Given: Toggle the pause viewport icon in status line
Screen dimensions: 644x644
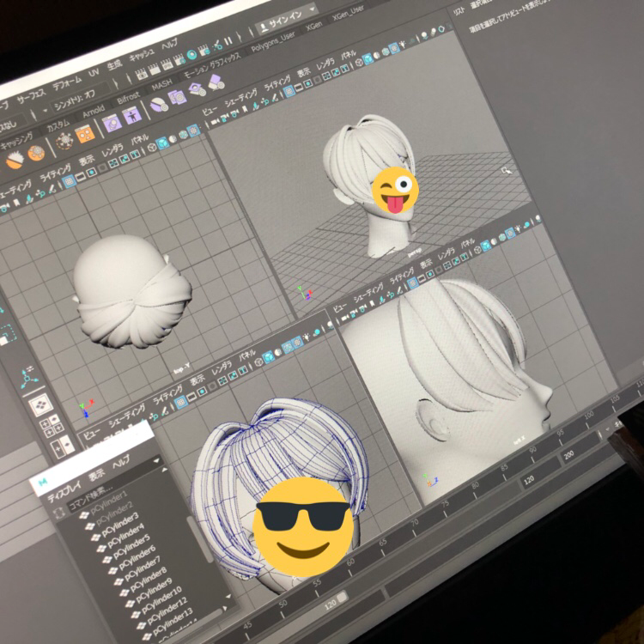Looking at the screenshot, I should 228,40.
